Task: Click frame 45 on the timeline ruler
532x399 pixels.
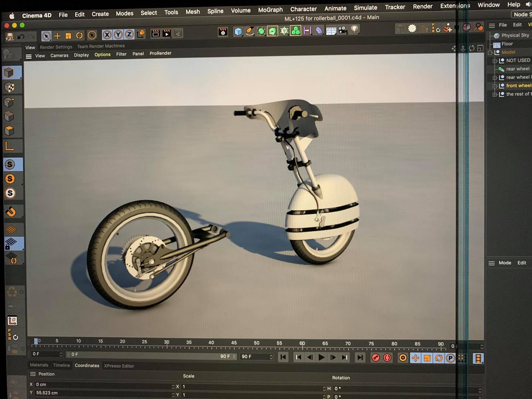Action: coord(234,343)
